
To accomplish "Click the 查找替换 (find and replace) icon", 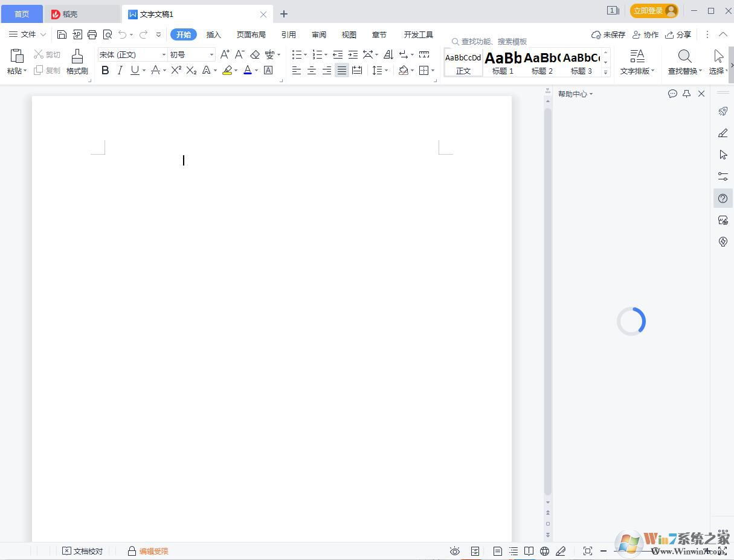I will [x=684, y=60].
